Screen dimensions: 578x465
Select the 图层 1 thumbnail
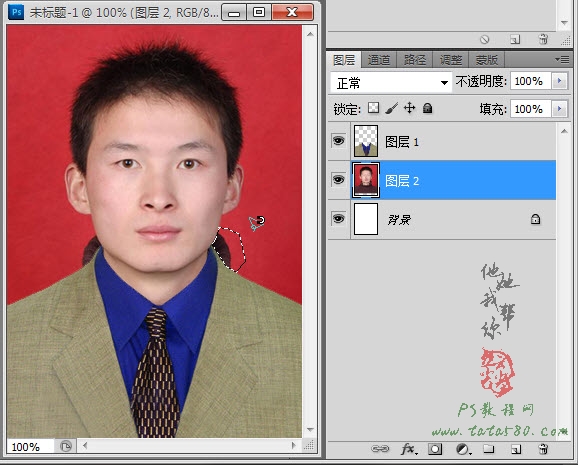[366, 141]
